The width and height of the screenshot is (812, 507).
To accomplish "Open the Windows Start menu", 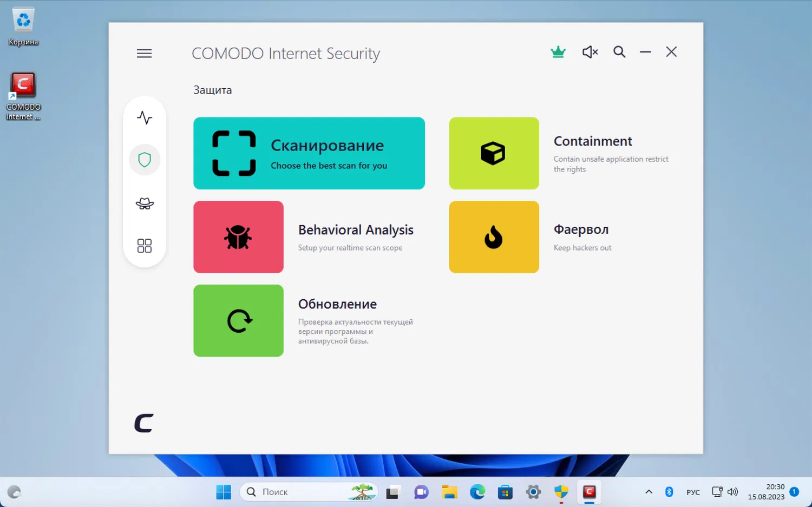I will point(224,492).
